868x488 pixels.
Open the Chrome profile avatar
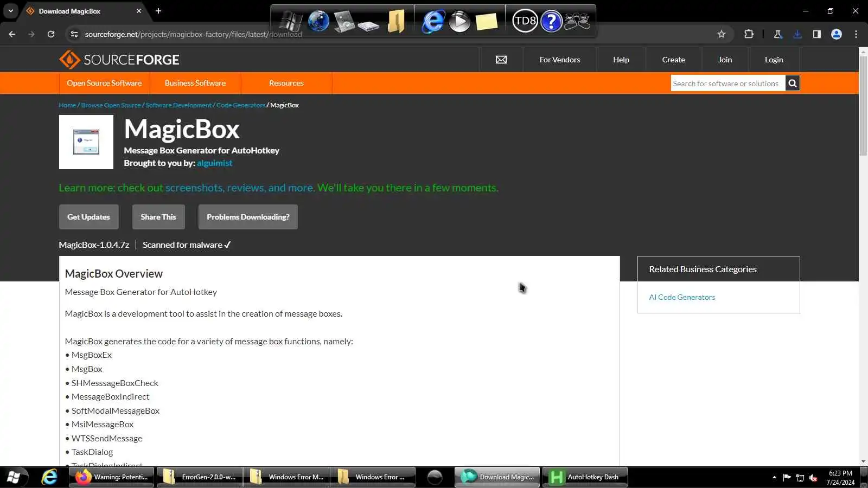837,34
